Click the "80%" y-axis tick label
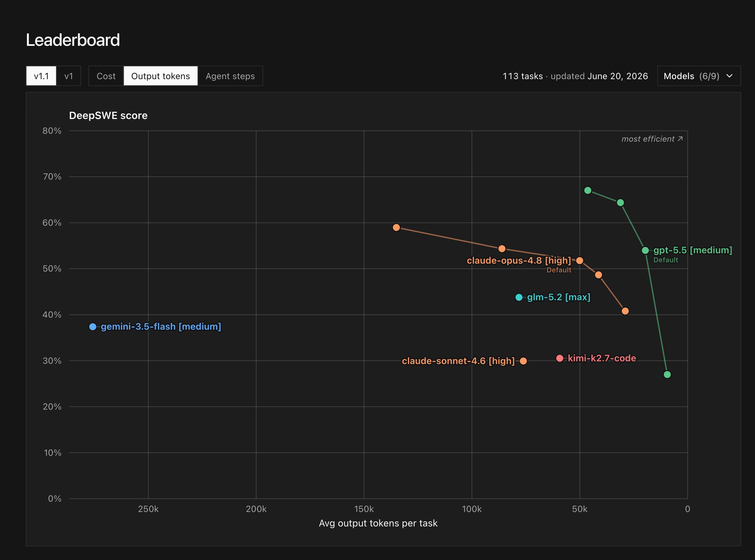Viewport: 755px width, 560px height. pos(52,131)
